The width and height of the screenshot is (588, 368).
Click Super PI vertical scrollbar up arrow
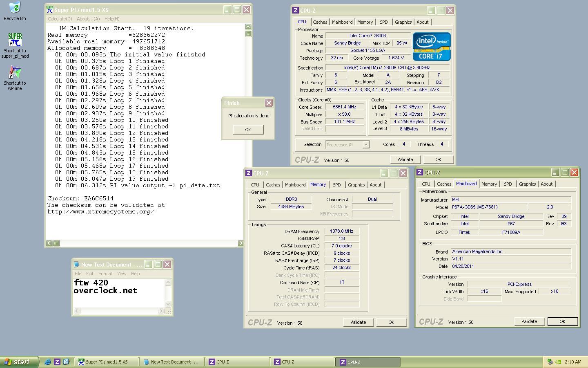248,27
